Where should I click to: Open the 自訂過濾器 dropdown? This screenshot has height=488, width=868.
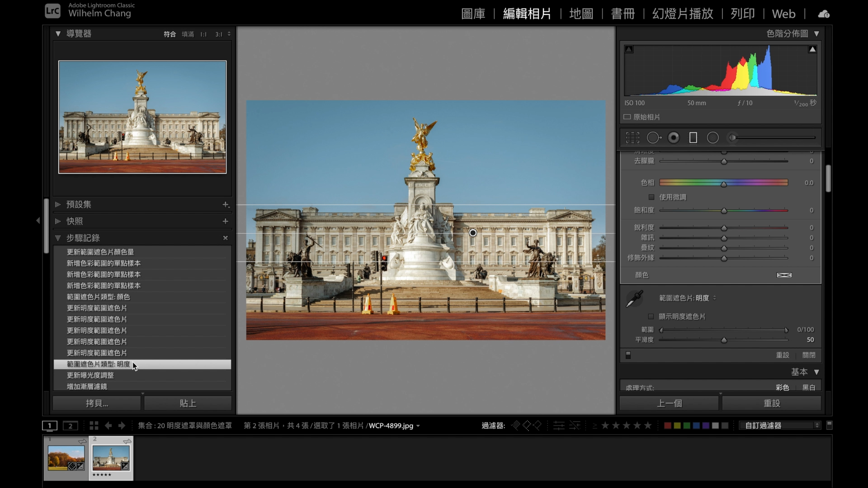click(780, 426)
